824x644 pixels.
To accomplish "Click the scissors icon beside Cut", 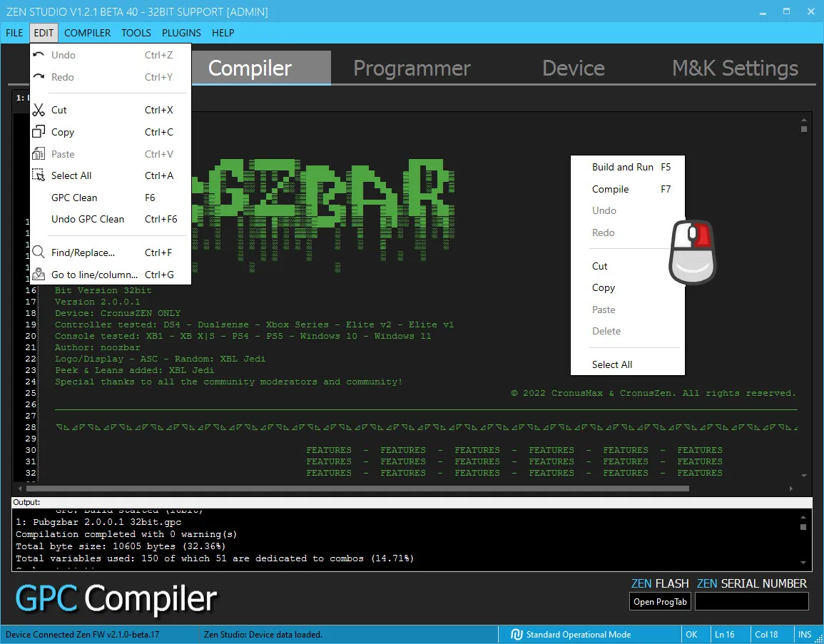I will [x=39, y=110].
